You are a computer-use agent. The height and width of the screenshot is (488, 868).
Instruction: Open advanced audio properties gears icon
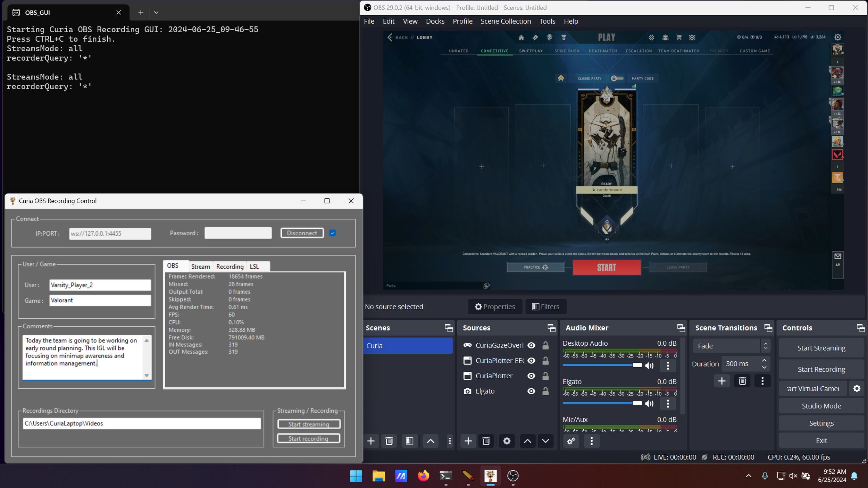(x=571, y=441)
